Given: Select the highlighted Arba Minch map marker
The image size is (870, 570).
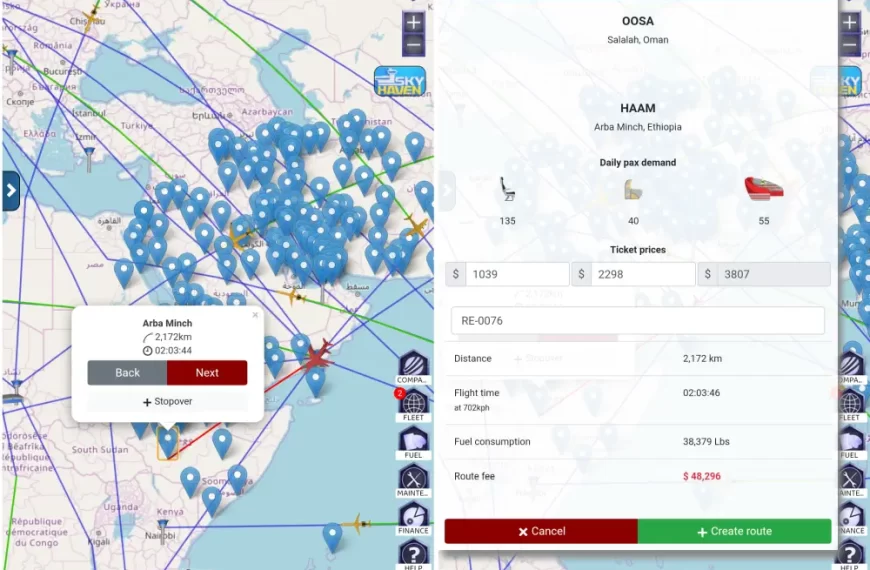Looking at the screenshot, I should tap(168, 441).
